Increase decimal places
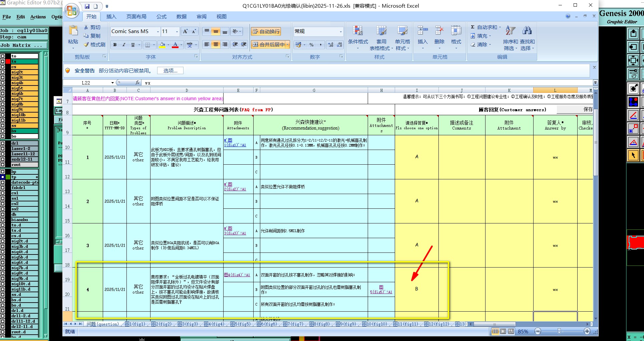 [x=331, y=44]
